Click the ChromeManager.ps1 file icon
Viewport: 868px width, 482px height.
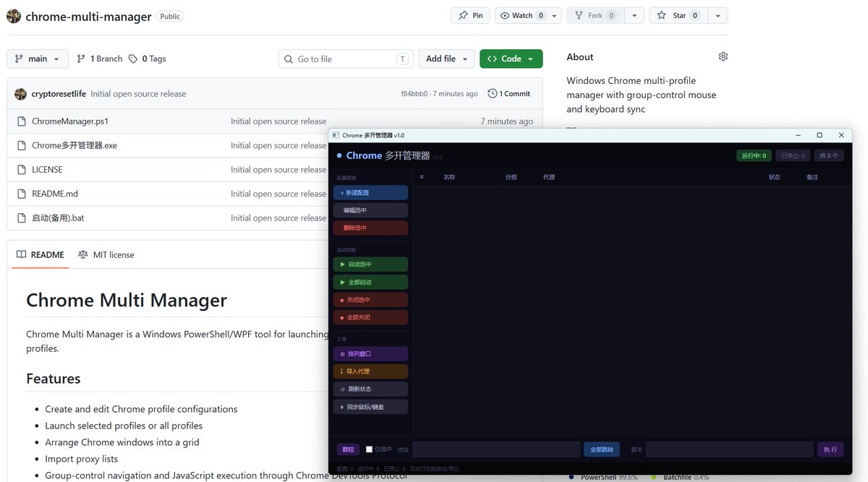pos(22,121)
